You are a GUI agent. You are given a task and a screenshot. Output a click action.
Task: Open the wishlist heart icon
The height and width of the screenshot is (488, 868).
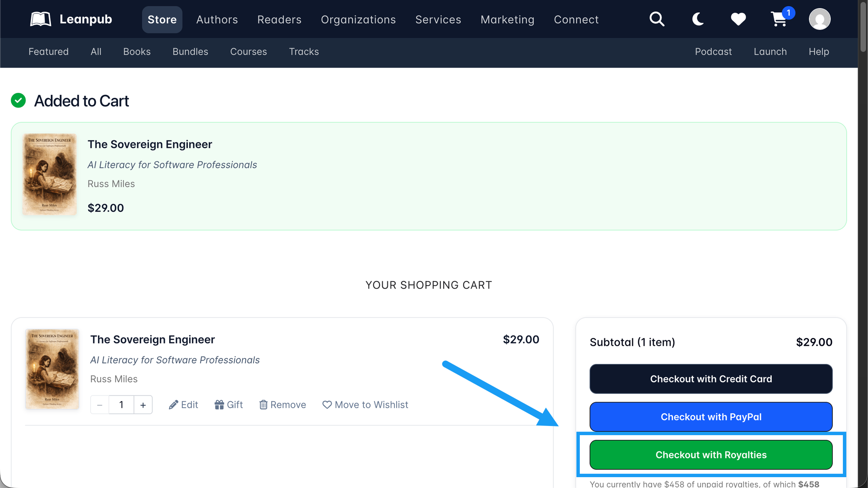click(x=738, y=19)
